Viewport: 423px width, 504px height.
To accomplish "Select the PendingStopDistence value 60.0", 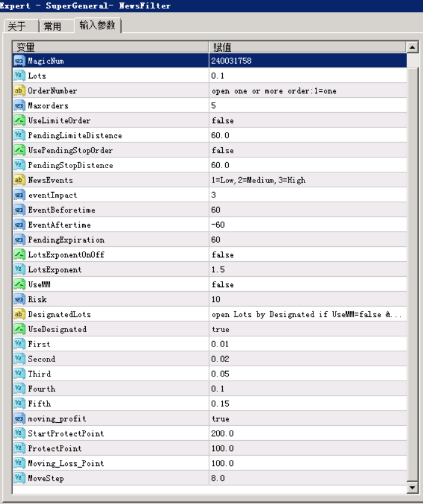I will pos(220,165).
